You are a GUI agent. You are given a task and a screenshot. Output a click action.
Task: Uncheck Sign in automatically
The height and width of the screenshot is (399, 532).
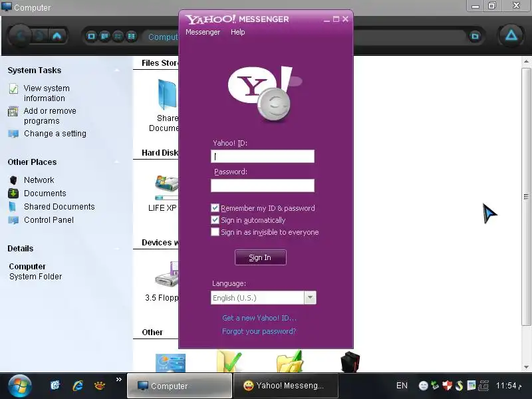(215, 220)
